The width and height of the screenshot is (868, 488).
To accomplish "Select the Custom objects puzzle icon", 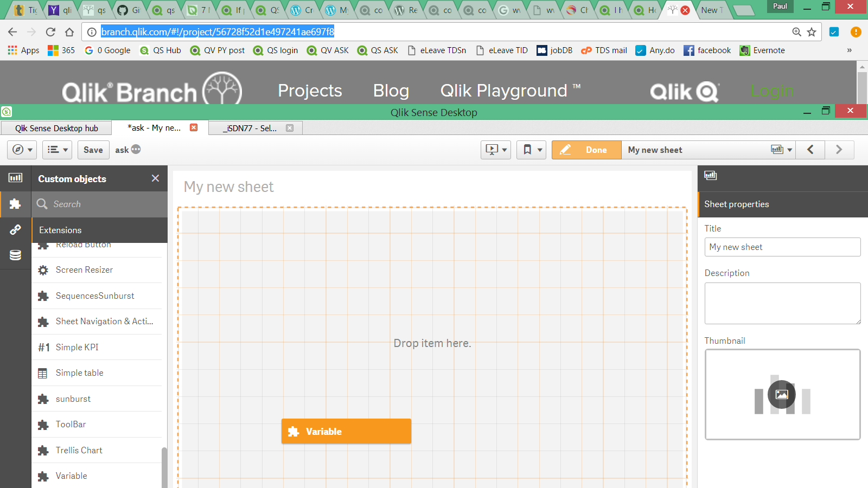I will point(15,204).
